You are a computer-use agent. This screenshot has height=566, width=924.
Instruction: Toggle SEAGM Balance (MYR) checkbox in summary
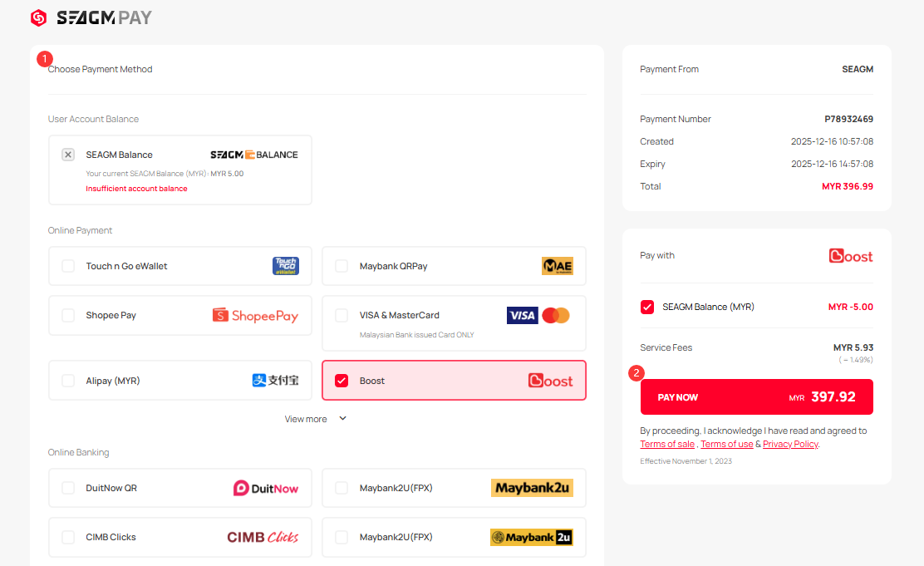pyautogui.click(x=647, y=307)
